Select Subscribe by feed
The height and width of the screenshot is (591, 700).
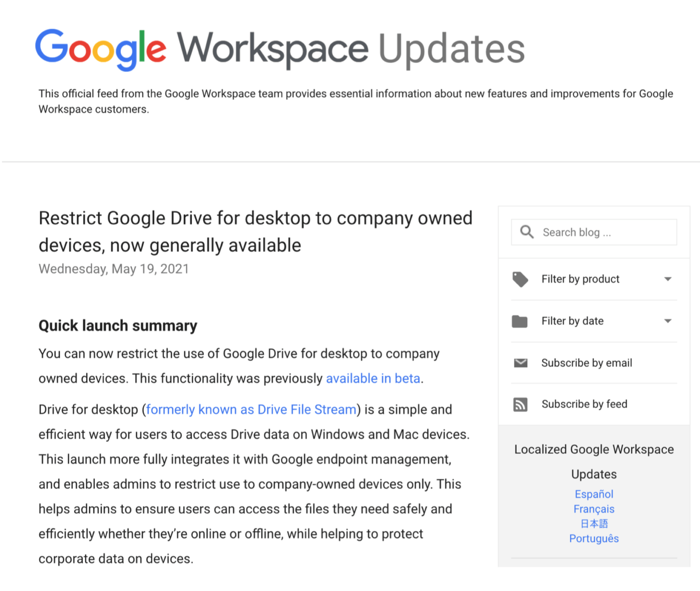tap(584, 404)
